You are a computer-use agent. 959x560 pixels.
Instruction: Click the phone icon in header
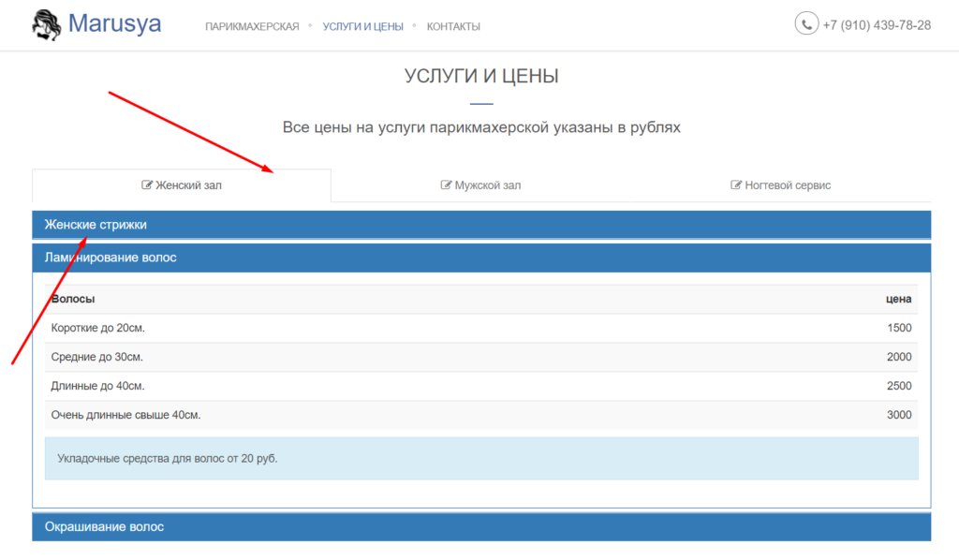click(x=806, y=23)
